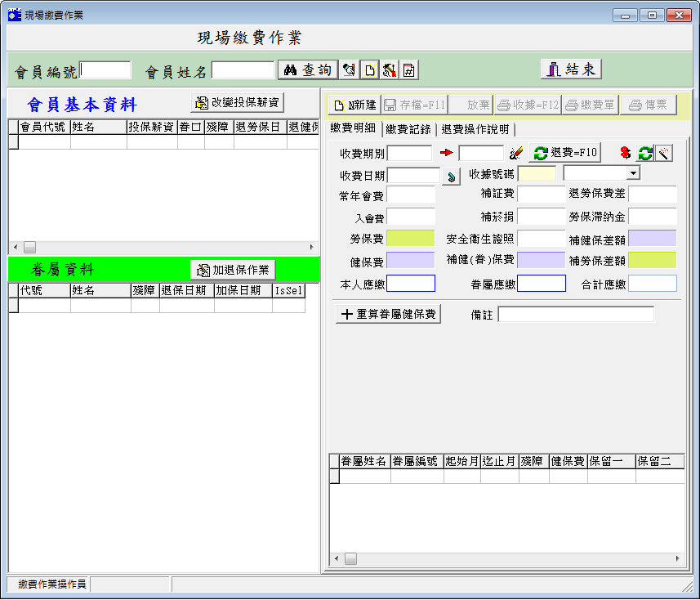Click the paintbrush icon beside 收費期別
This screenshot has width=700, height=600.
click(516, 153)
